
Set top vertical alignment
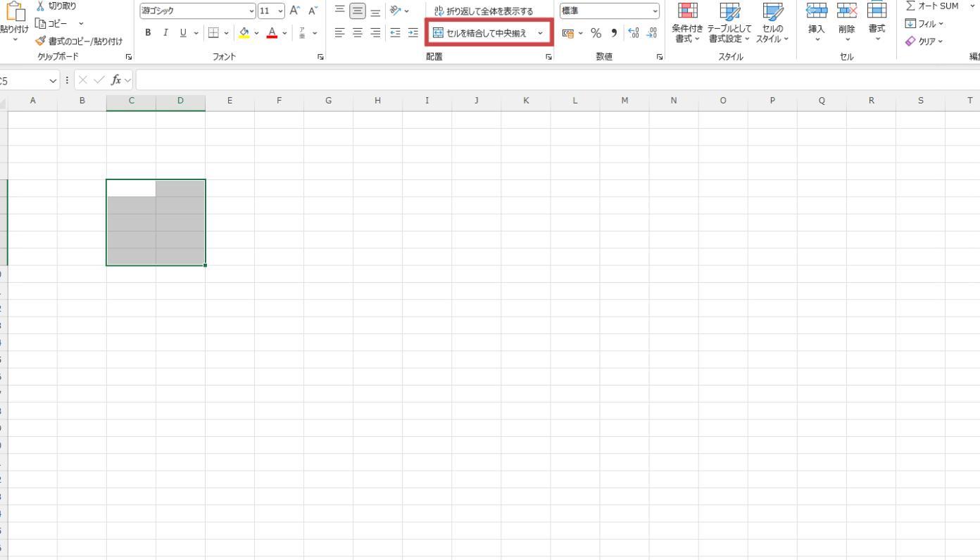click(x=340, y=11)
